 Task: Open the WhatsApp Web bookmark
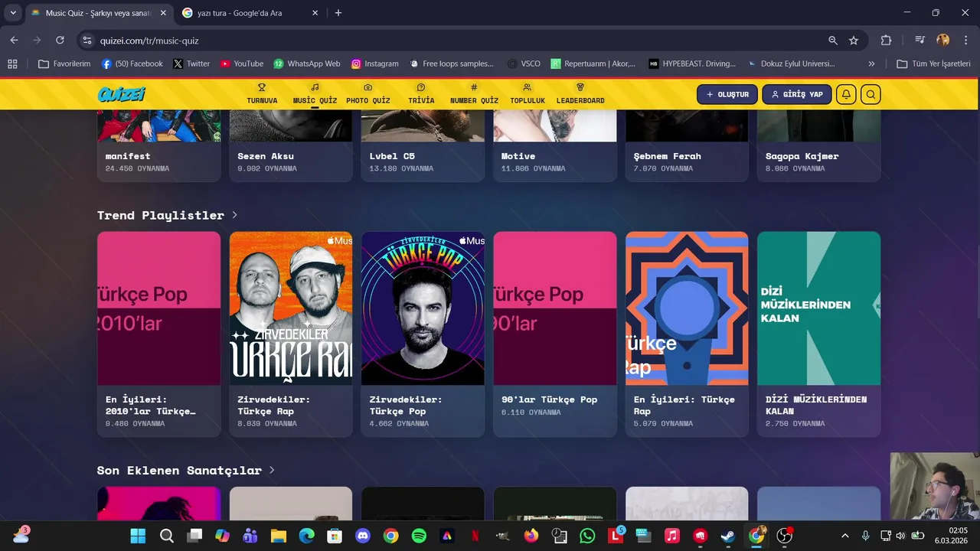307,64
